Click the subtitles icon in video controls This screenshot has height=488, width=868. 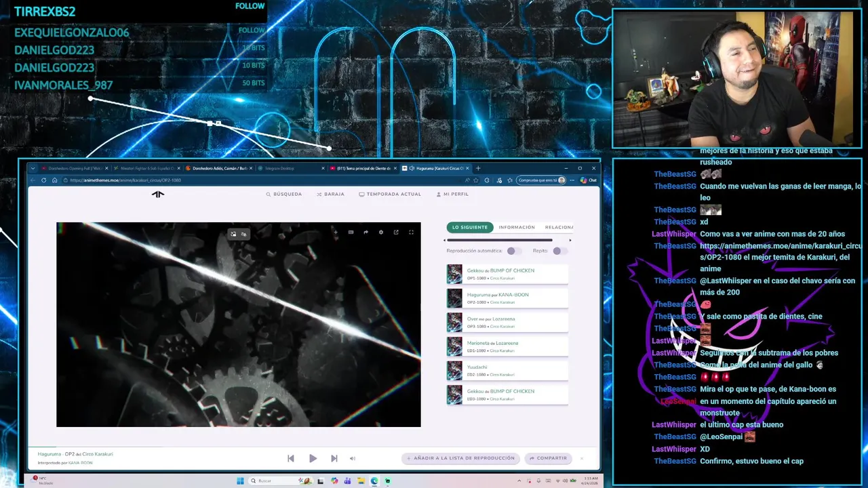pyautogui.click(x=351, y=232)
